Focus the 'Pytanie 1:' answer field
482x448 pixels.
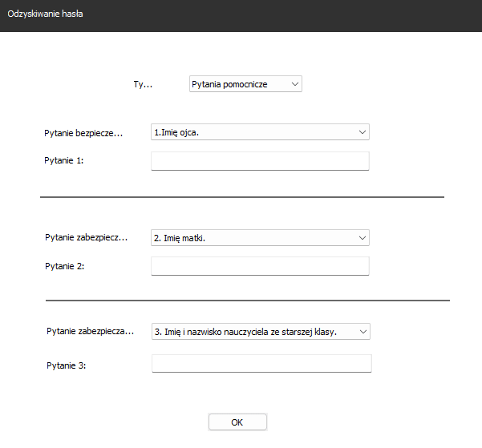tap(260, 161)
